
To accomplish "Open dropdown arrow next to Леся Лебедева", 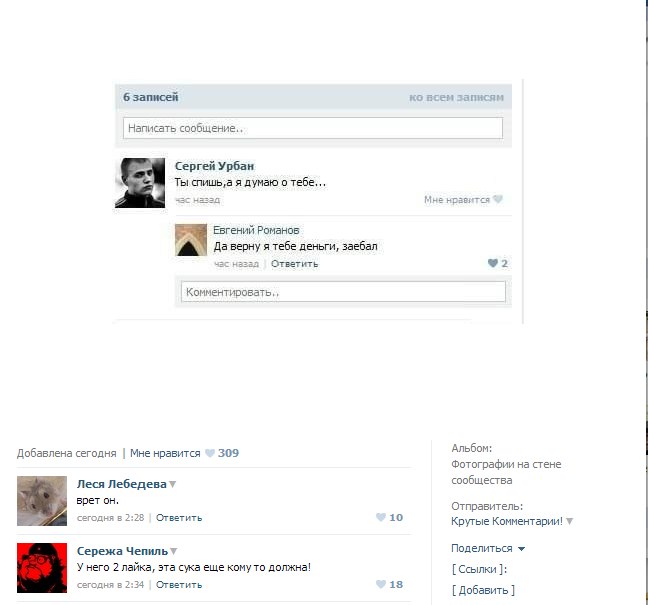I will coord(173,484).
